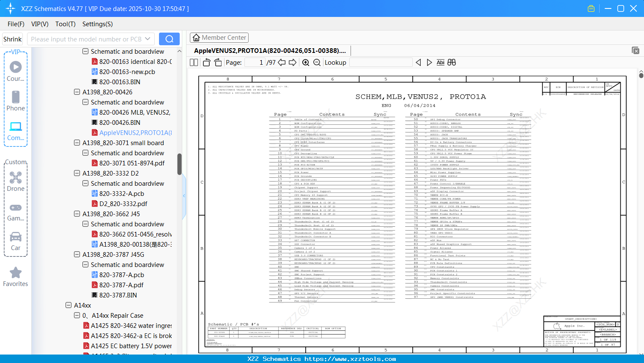
Task: Click the window restore icon beside document tab
Action: click(636, 50)
